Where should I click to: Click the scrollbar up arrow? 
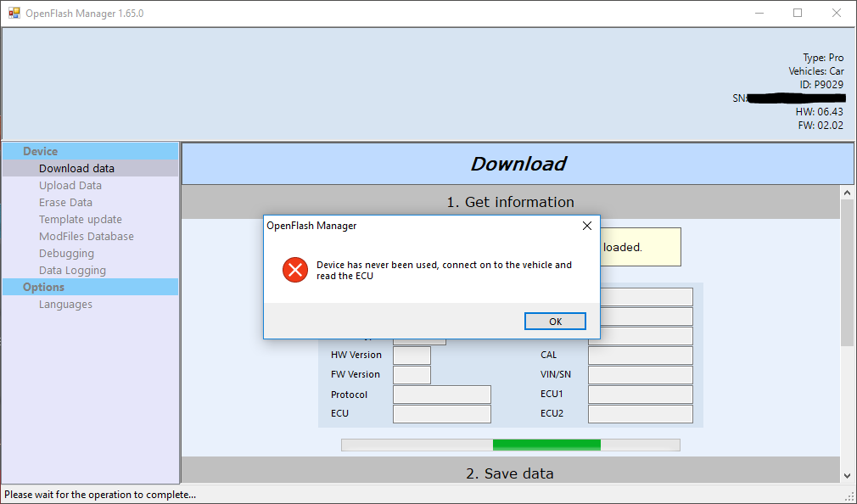coord(847,192)
